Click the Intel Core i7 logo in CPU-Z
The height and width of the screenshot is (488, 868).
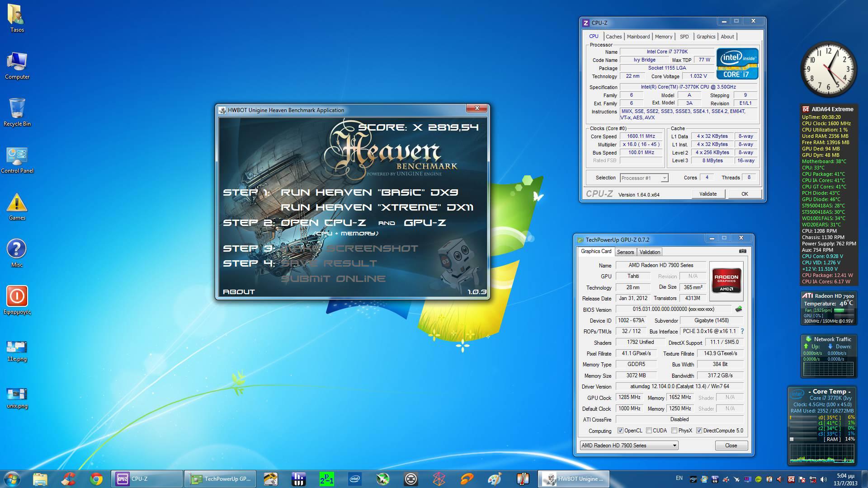pos(737,64)
